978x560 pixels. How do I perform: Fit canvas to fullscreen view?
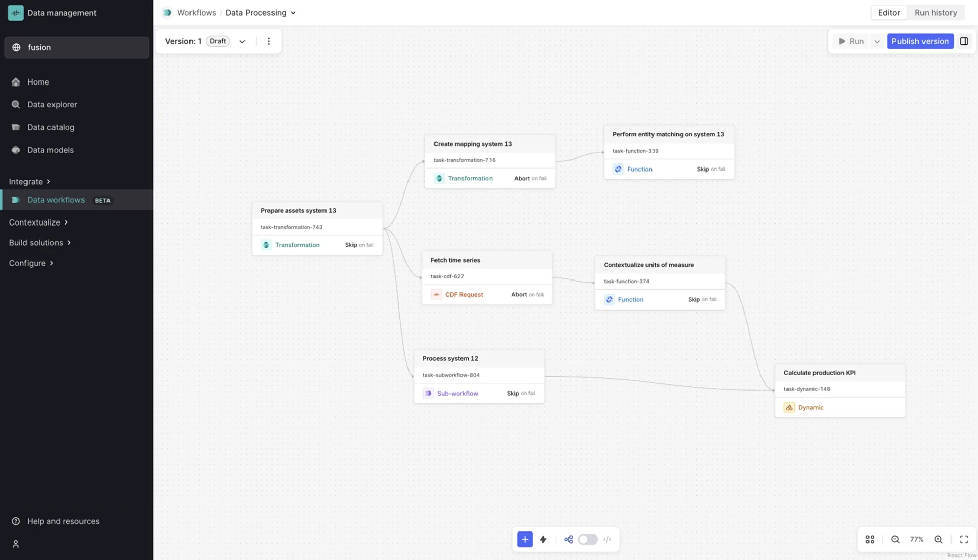(964, 539)
